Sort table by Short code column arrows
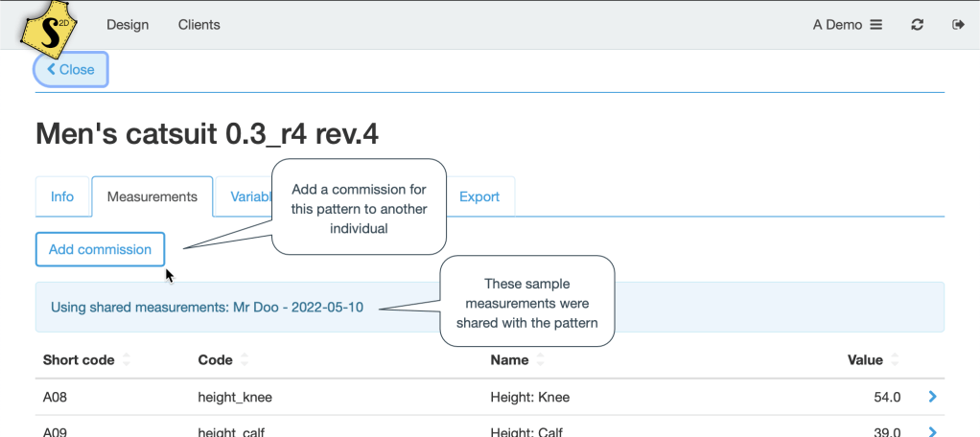 click(127, 361)
